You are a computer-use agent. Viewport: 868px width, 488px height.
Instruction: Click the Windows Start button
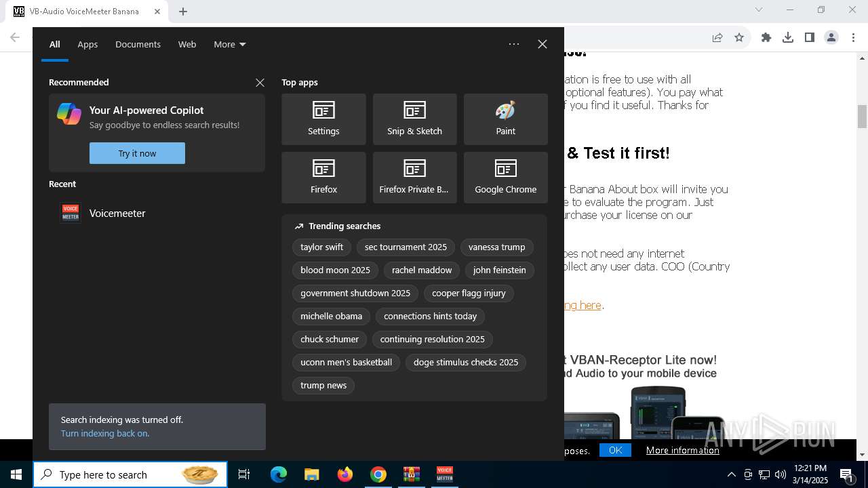tap(16, 474)
